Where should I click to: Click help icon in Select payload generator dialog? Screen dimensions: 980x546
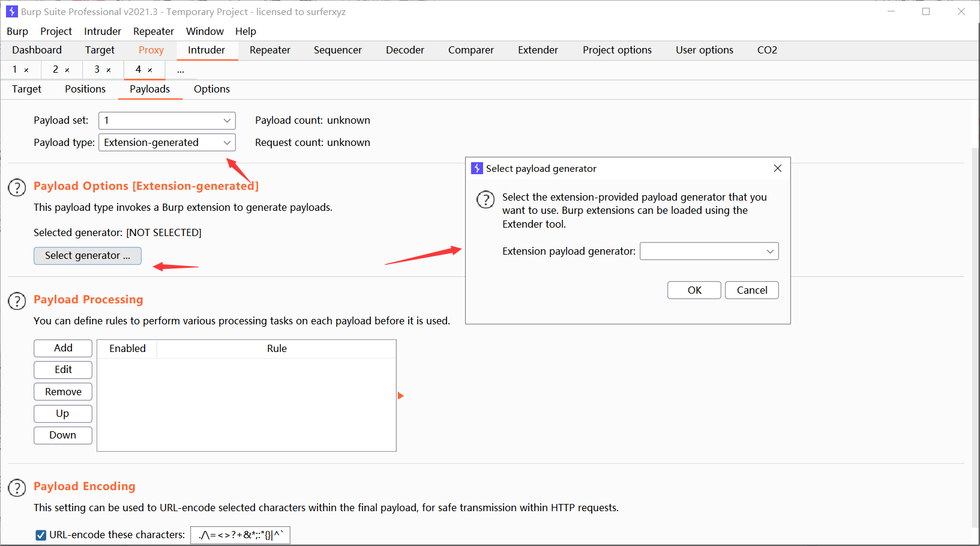click(x=485, y=199)
